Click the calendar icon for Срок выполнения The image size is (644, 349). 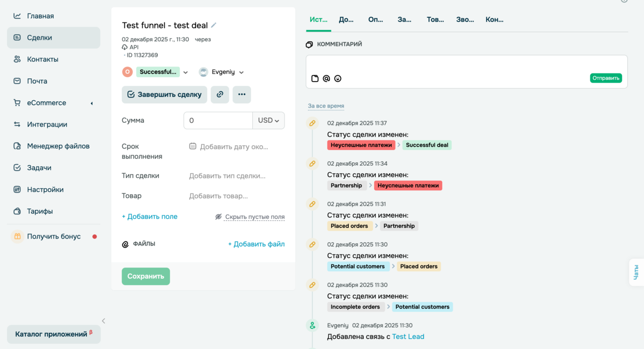193,146
